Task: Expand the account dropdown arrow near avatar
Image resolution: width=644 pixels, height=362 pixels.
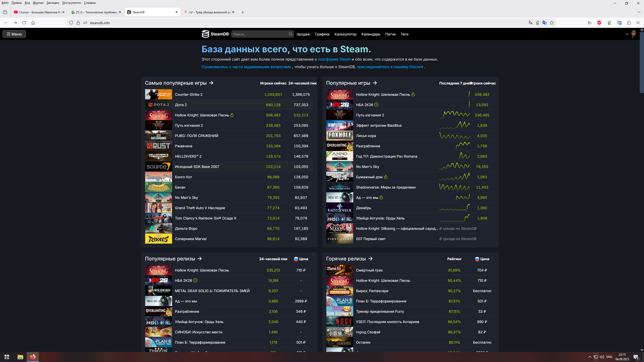Action: tap(627, 34)
